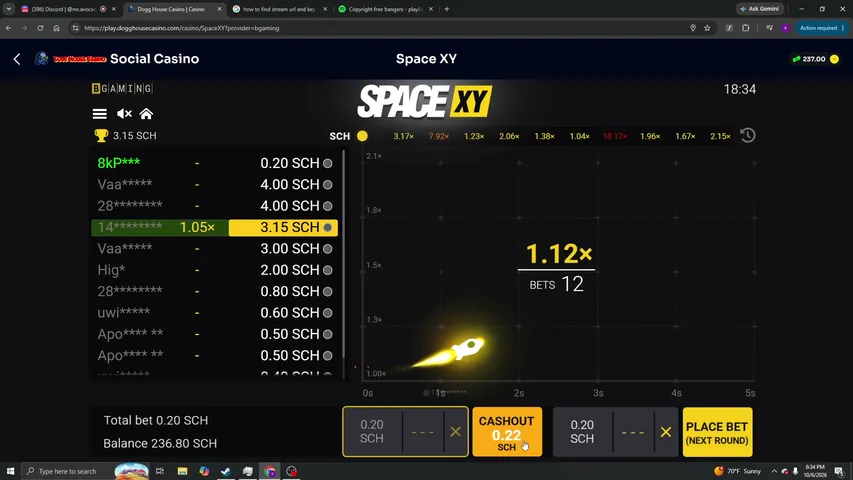853x480 pixels.
Task: Reload the page
Action: click(40, 28)
